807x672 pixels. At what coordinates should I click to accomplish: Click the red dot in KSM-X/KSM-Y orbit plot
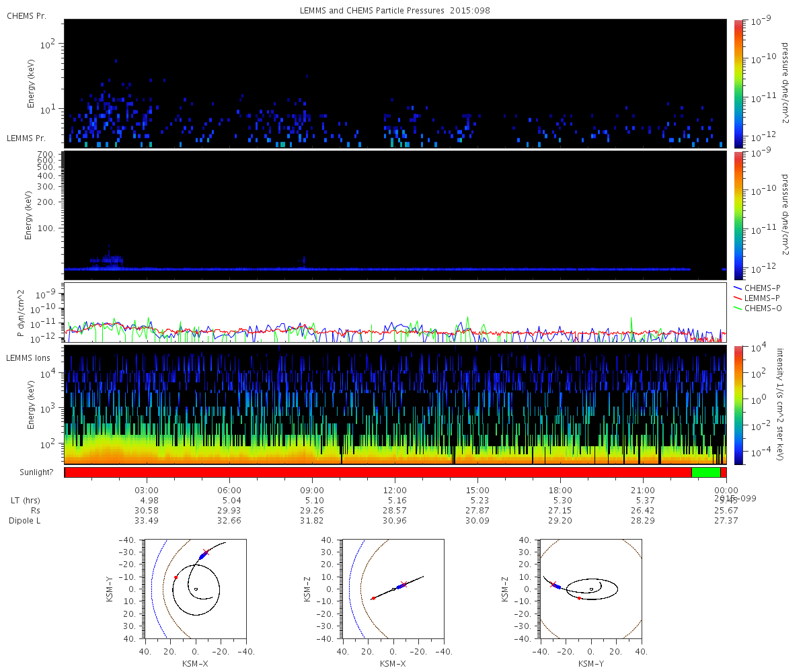[176, 577]
